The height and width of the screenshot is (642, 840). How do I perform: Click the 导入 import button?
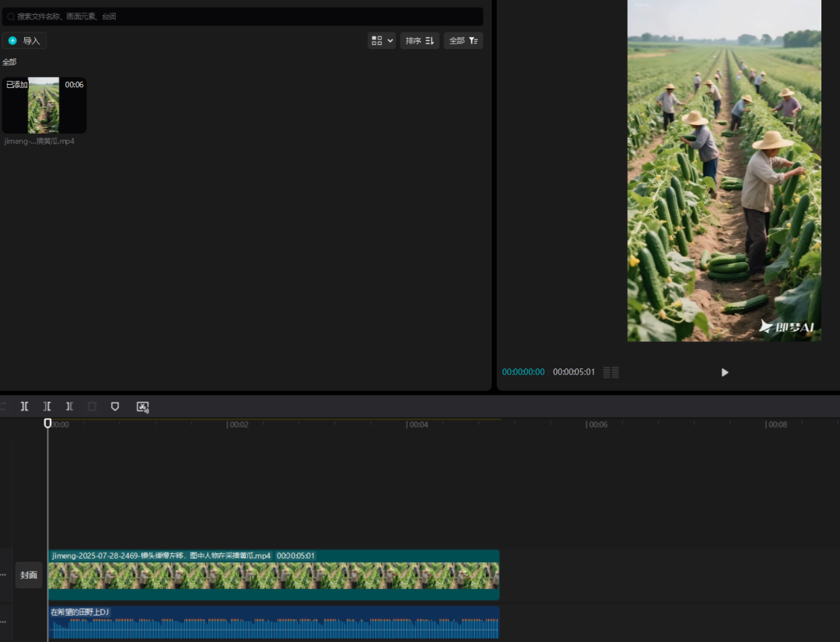[x=24, y=40]
